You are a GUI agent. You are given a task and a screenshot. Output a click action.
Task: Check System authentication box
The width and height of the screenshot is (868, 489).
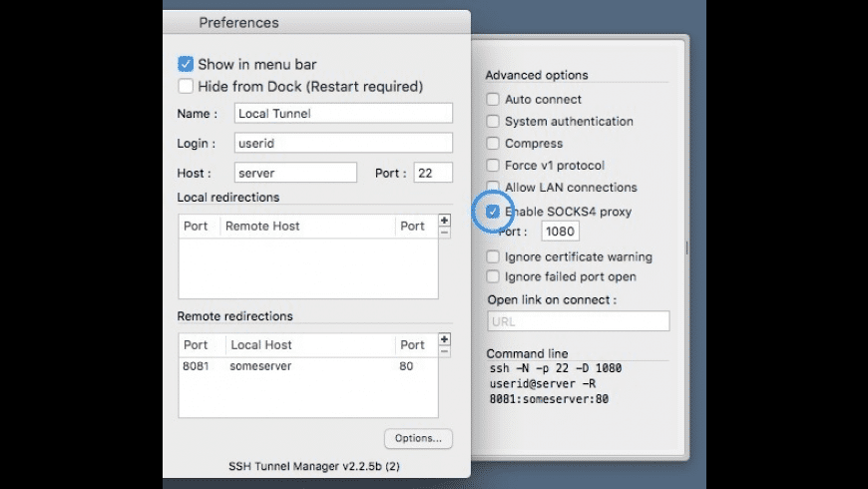[x=493, y=122]
